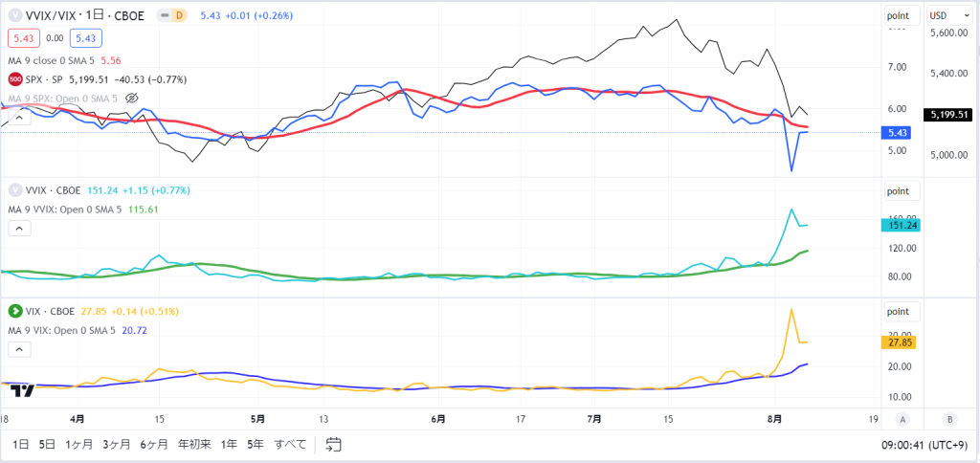Open the go-to-date calendar icon
980x463 pixels.
(x=334, y=444)
